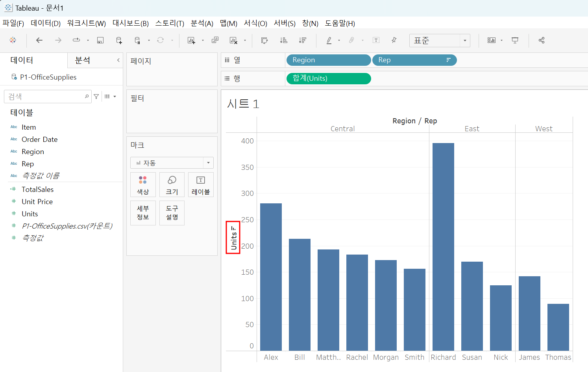Click the Units axis sort icon
Image resolution: width=588 pixels, height=372 pixels.
click(234, 228)
